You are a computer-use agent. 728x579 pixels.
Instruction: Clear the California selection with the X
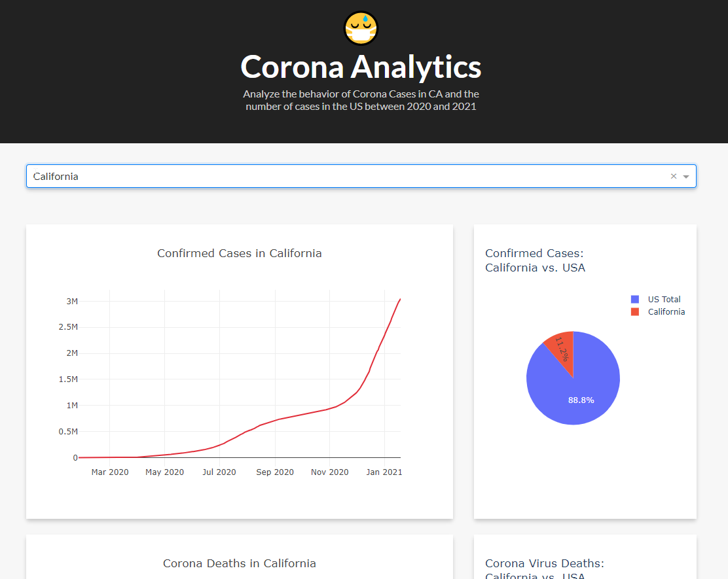pos(673,176)
